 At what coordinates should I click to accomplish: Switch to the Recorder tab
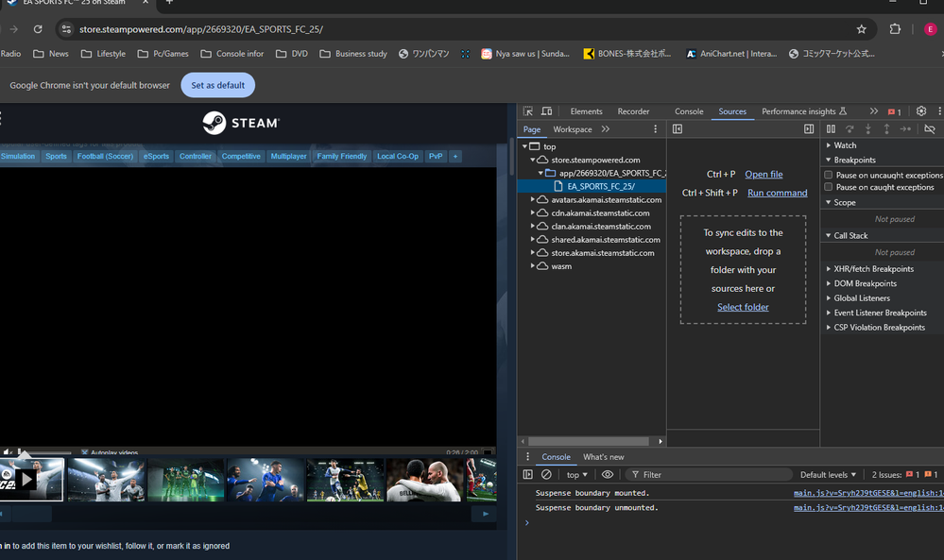point(633,111)
